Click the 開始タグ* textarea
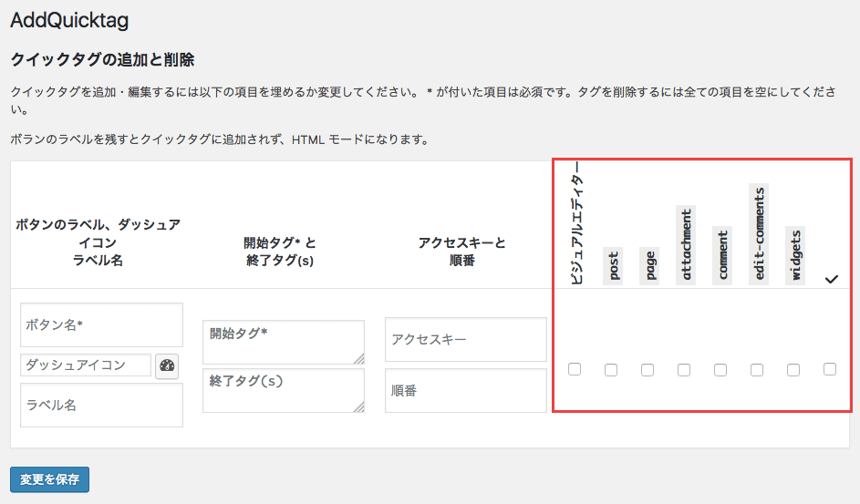This screenshot has width=860, height=504. pos(284,343)
